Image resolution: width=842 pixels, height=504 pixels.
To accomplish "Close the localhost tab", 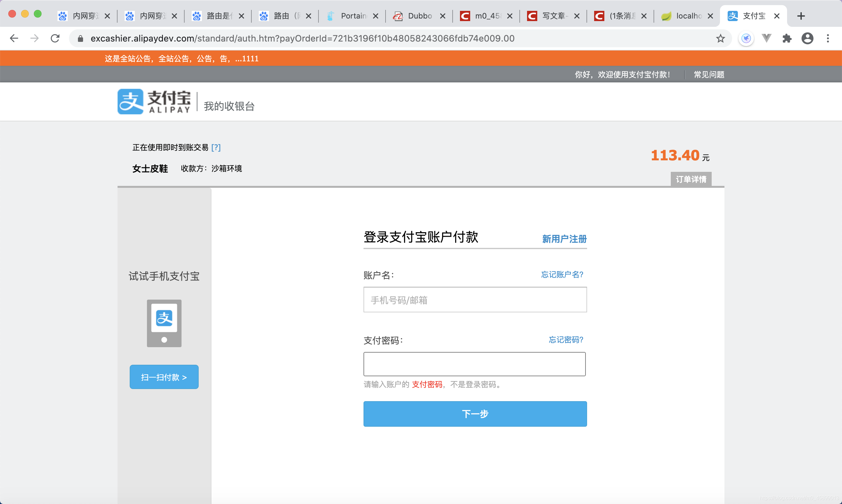I will click(710, 16).
